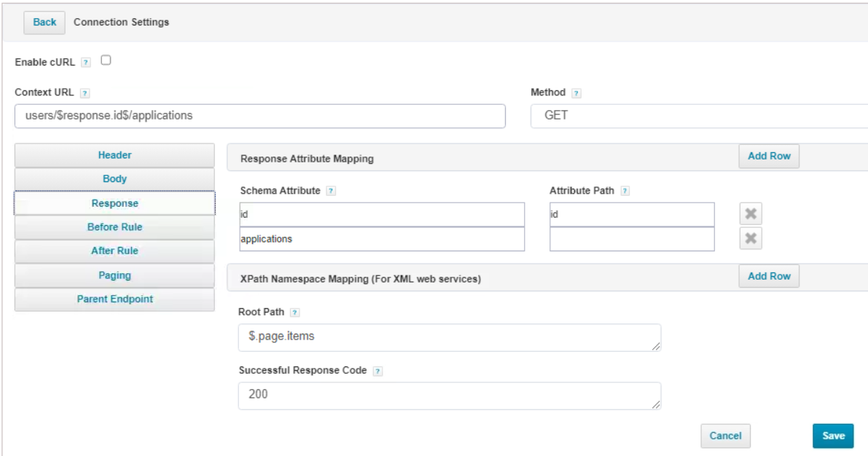Image resolution: width=868 pixels, height=456 pixels.
Task: Open the Method GET dropdown
Action: tap(698, 116)
